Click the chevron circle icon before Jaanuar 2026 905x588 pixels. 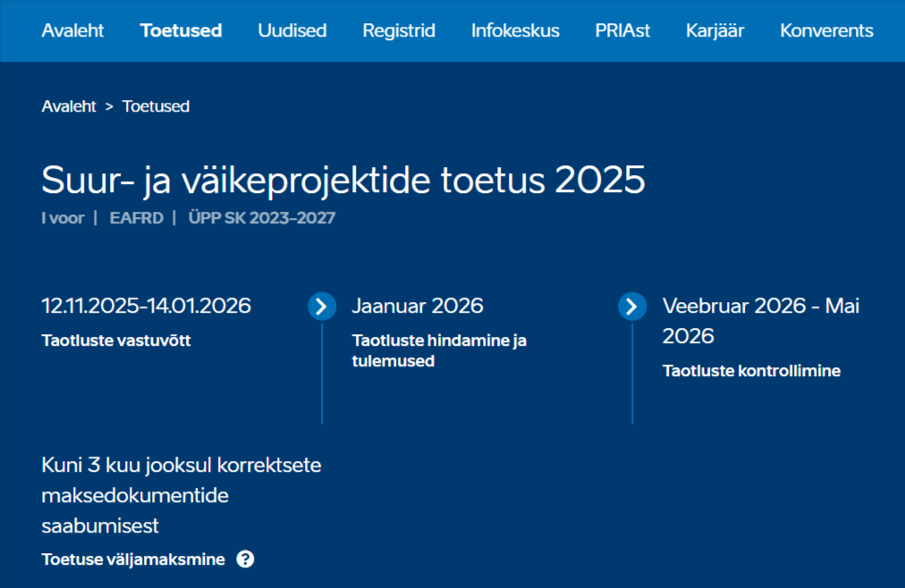click(322, 307)
